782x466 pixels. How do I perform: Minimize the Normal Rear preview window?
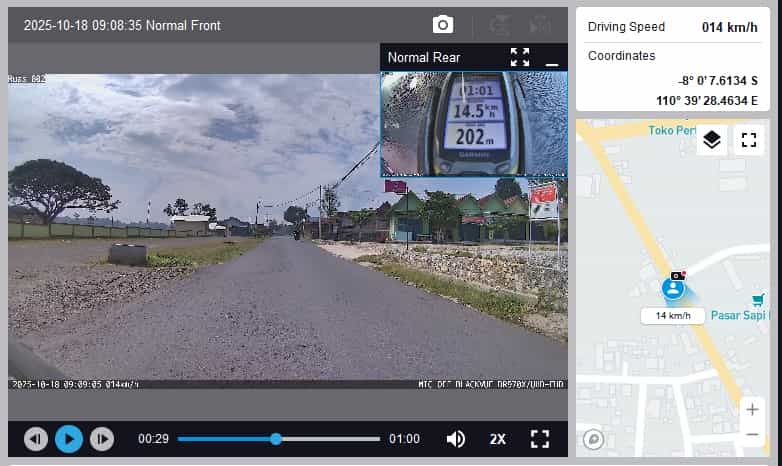pyautogui.click(x=551, y=59)
